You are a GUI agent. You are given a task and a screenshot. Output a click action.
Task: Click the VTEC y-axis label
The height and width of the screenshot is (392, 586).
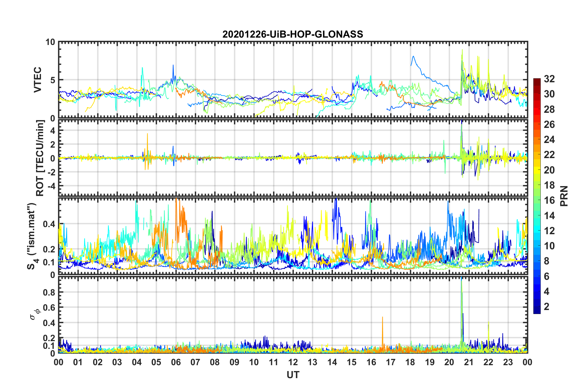pyautogui.click(x=38, y=80)
